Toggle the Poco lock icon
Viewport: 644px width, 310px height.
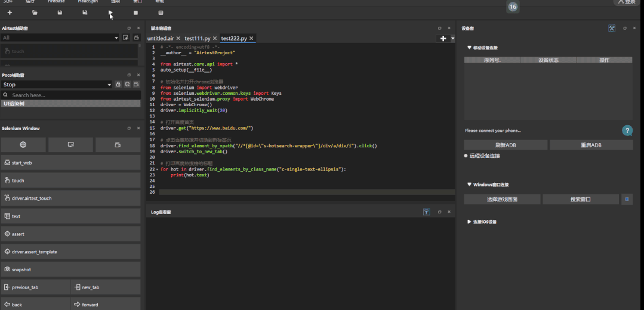(118, 85)
